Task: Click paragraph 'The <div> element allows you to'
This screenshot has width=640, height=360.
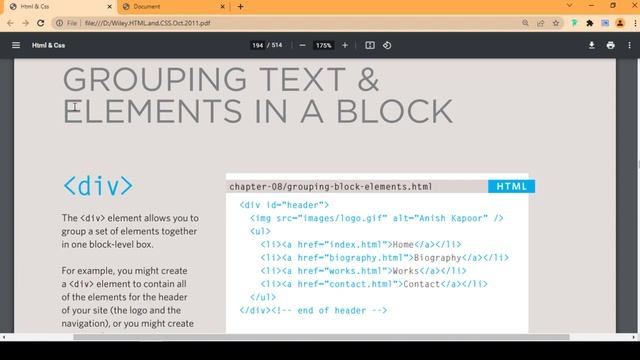Action: 130,218
